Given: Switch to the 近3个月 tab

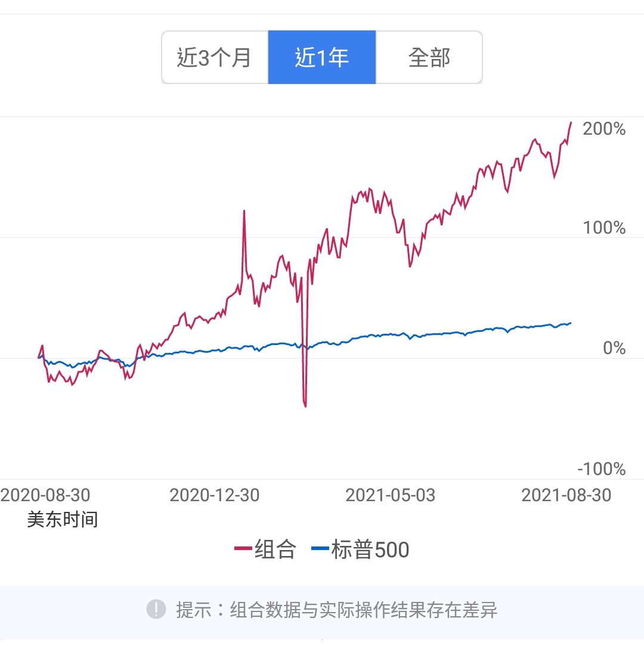Looking at the screenshot, I should 215,58.
